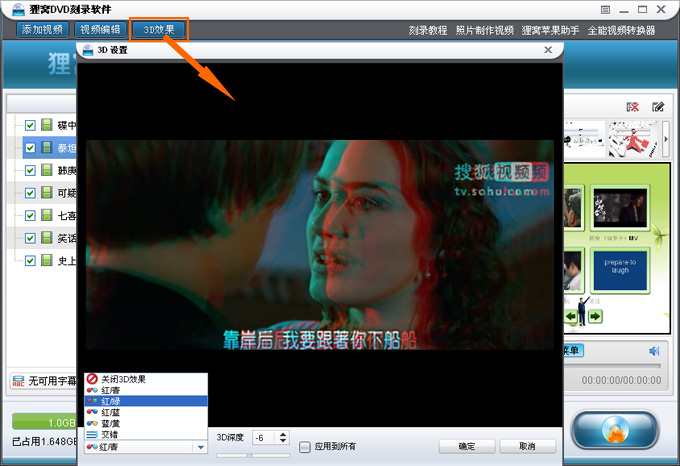Toggle checkbox for the 史上 video row
680x466 pixels.
coord(30,261)
